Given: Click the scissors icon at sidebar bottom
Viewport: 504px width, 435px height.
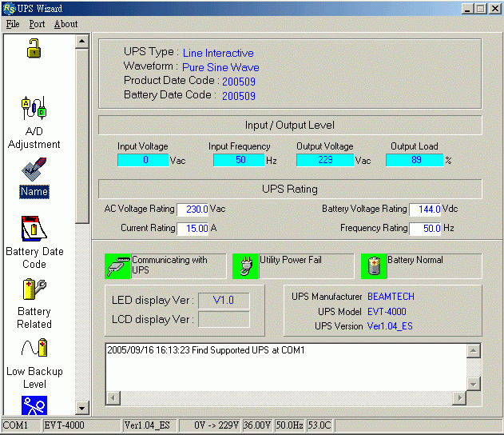Looking at the screenshot, I should [34, 405].
